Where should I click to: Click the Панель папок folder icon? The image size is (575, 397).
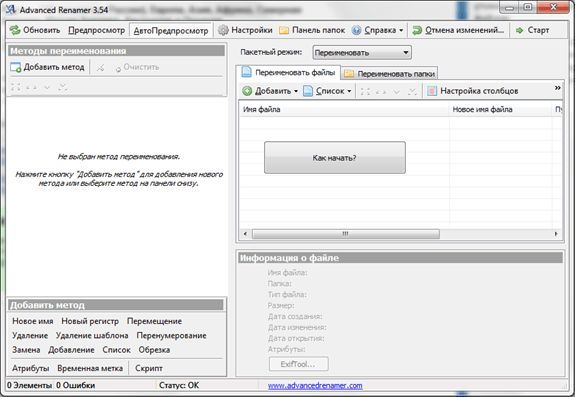tap(284, 30)
